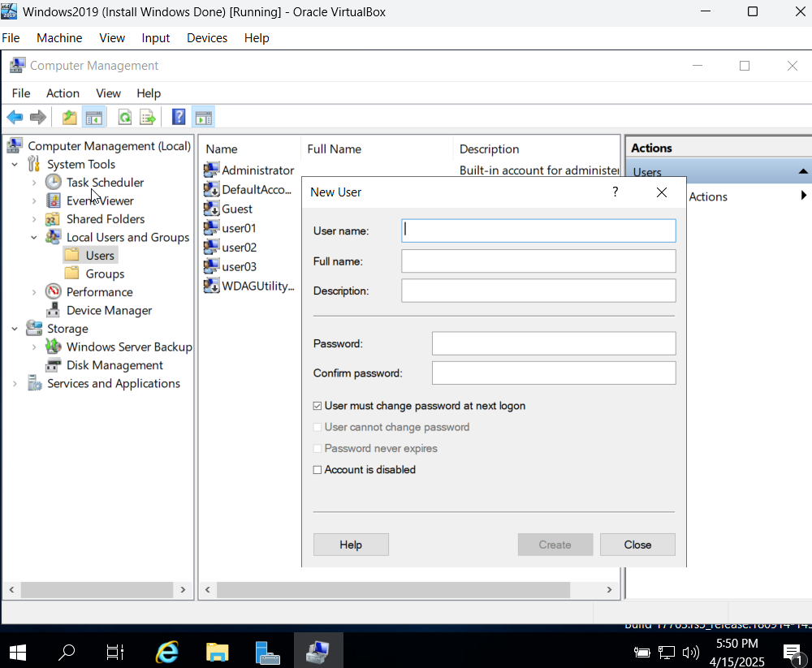Open Computer Management Action menu
Image resolution: width=812 pixels, height=668 pixels.
(x=63, y=93)
